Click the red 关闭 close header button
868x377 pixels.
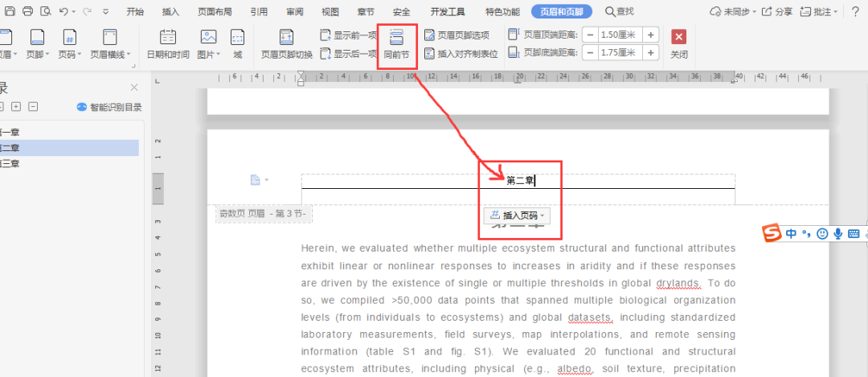pos(678,44)
